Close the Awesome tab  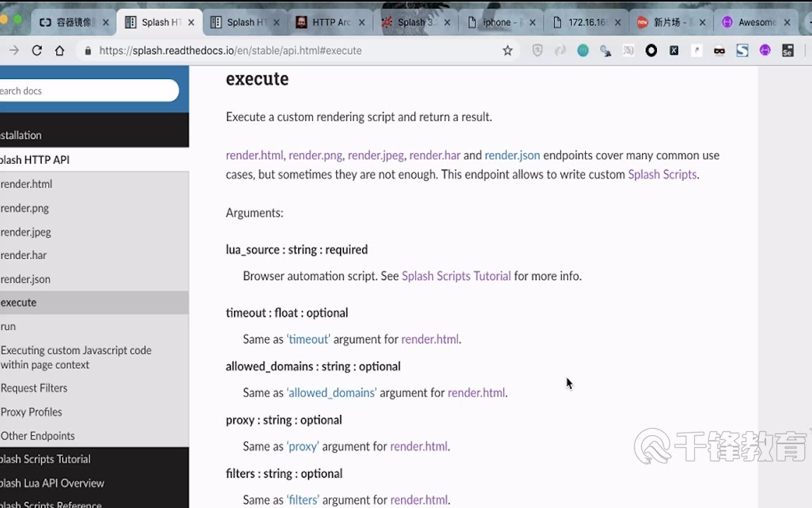pyautogui.click(x=787, y=23)
